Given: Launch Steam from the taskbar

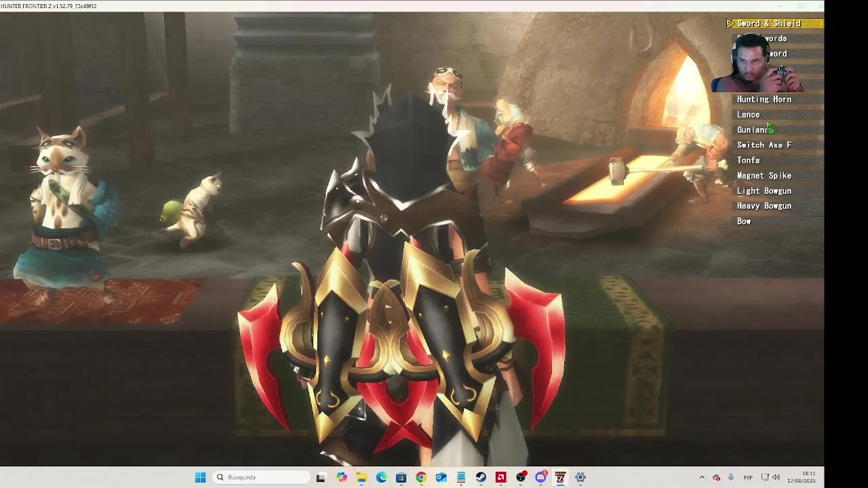Looking at the screenshot, I should tap(481, 477).
